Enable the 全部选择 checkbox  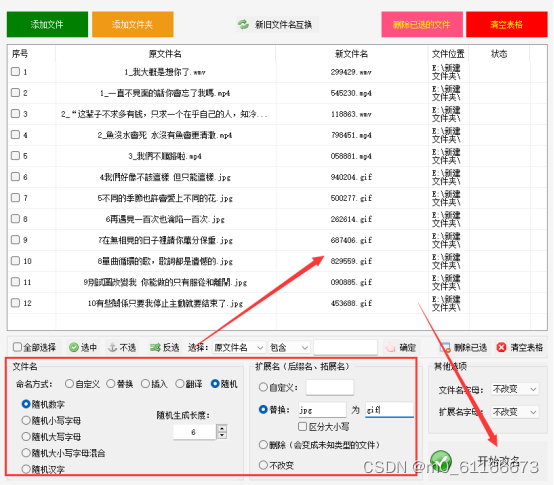pyautogui.click(x=17, y=347)
